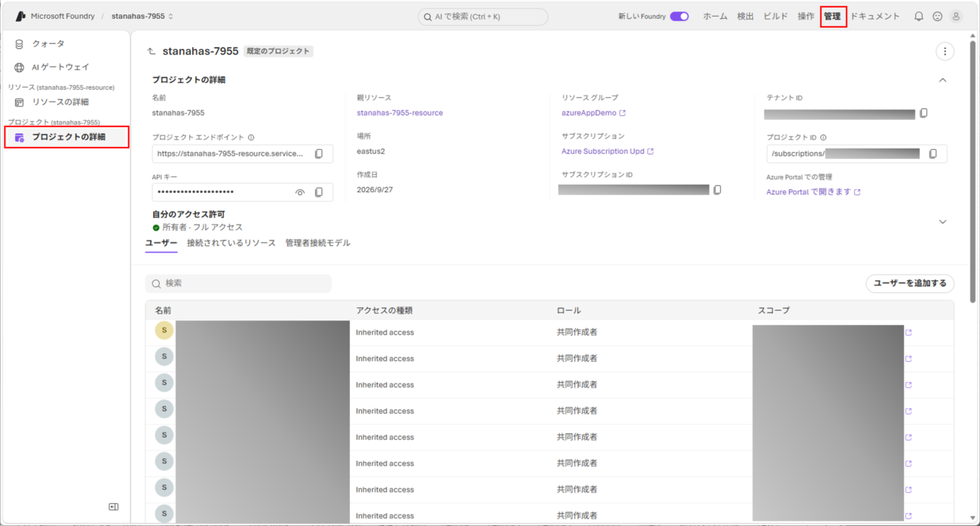Open the ビルド menu item
Viewport: 980px width, 526px height.
(x=776, y=16)
